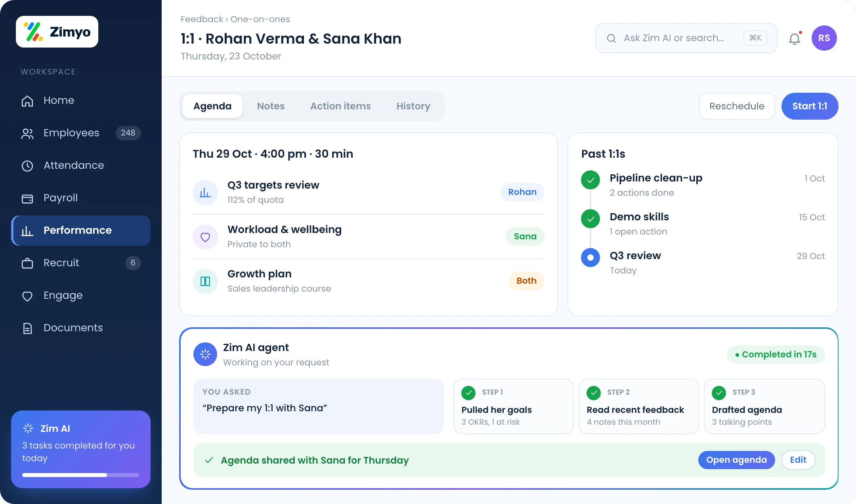Click the Feedback breadcrumb link
Viewport: 856px width, 504px height.
point(202,19)
